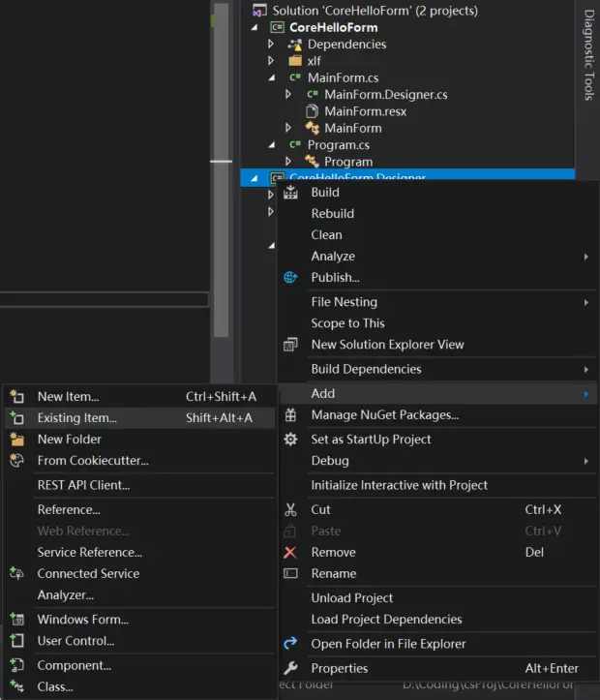Collapse the CoreHelloForm.Designer project node
Screen dimensions: 600x700
(x=255, y=178)
